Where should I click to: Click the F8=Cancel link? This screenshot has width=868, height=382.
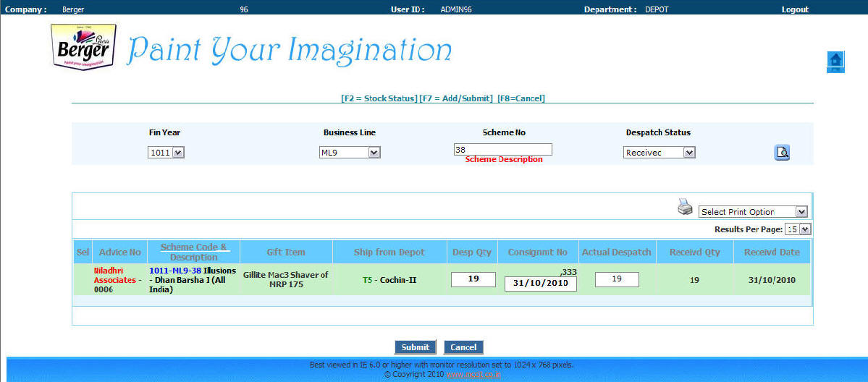point(521,98)
